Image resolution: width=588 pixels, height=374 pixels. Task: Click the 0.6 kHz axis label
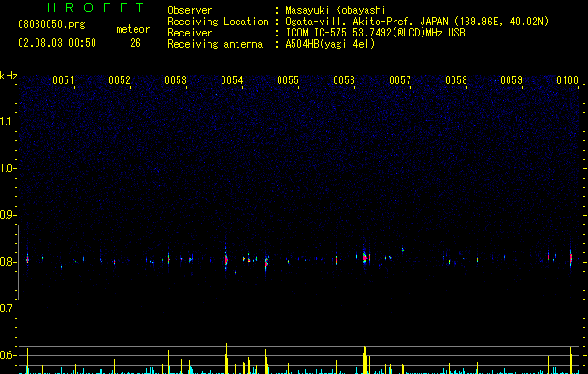tap(7, 355)
